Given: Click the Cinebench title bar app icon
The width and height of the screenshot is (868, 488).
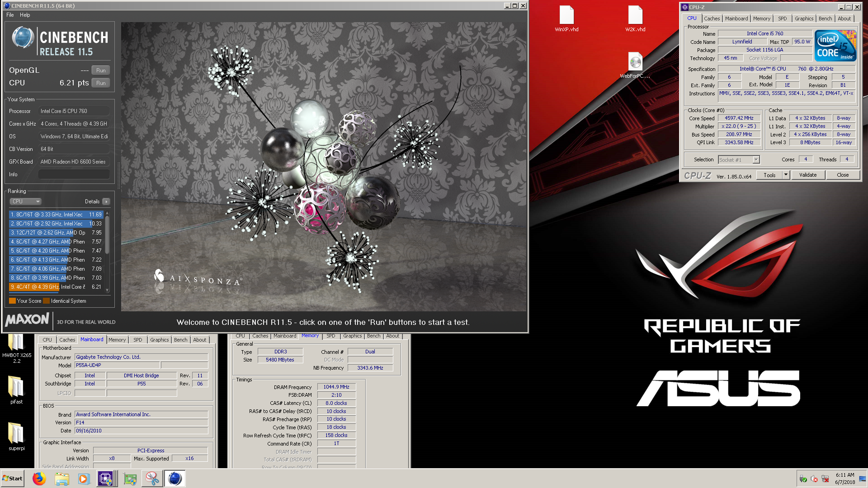Looking at the screenshot, I should 7,6.
